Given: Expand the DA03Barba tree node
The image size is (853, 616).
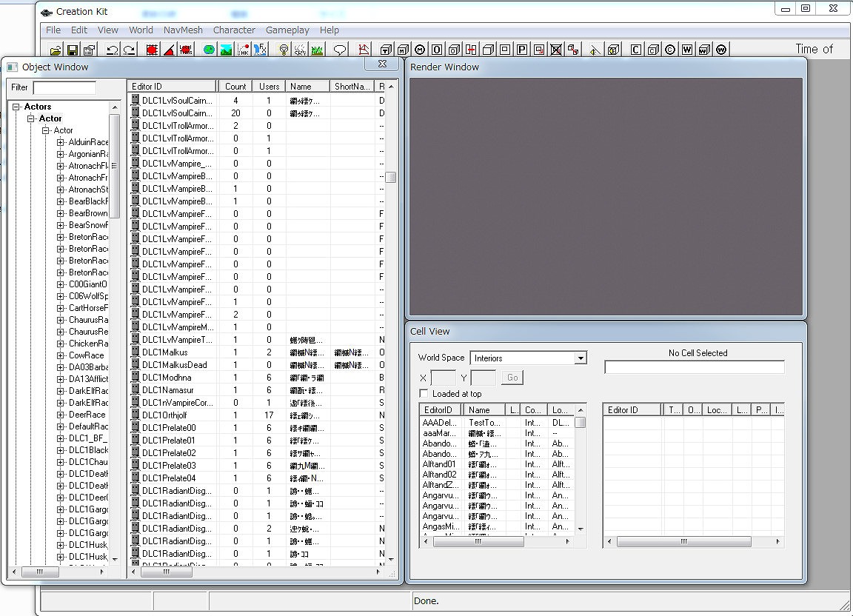Looking at the screenshot, I should (61, 367).
